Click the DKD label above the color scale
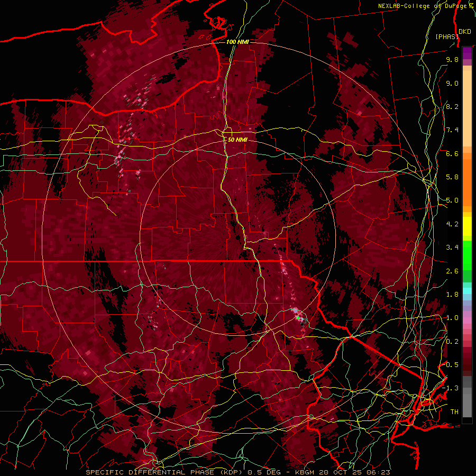The width and height of the screenshot is (476, 476). point(465,31)
